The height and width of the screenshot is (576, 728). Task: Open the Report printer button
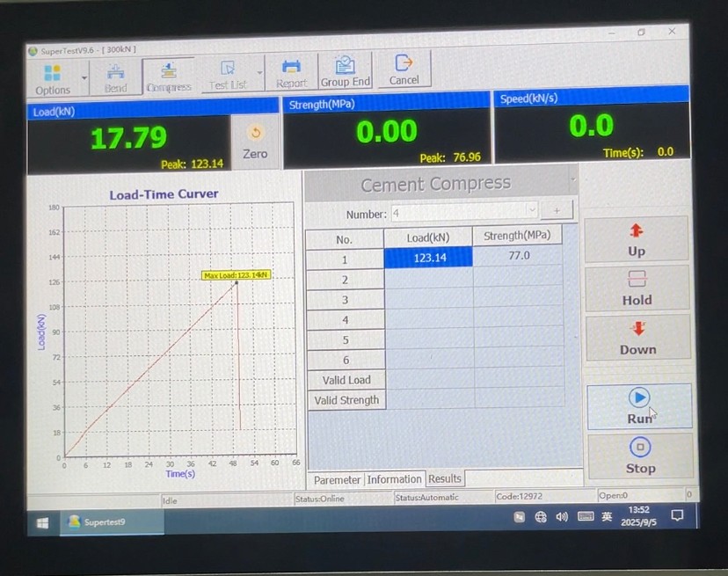pyautogui.click(x=291, y=73)
